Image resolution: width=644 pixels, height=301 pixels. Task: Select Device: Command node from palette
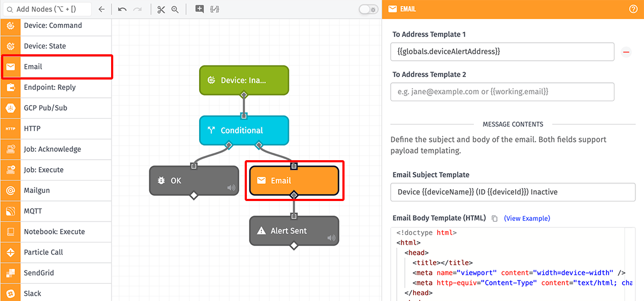coord(56,26)
